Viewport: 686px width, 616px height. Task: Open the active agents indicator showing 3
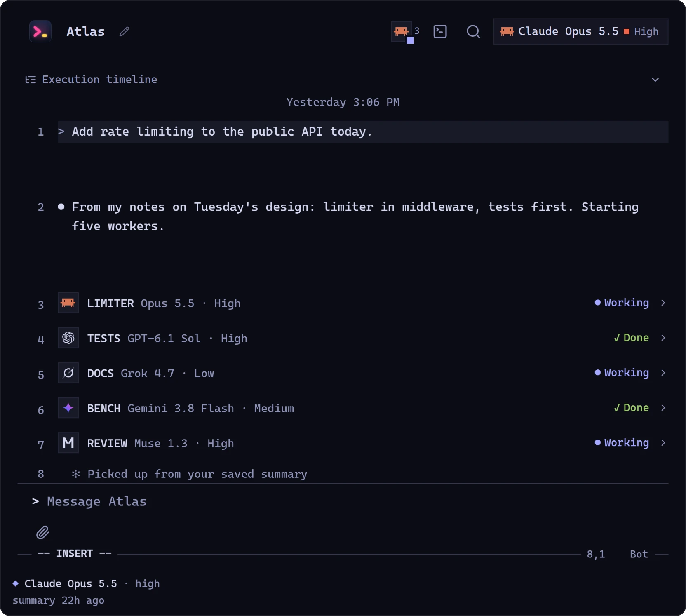(x=405, y=32)
